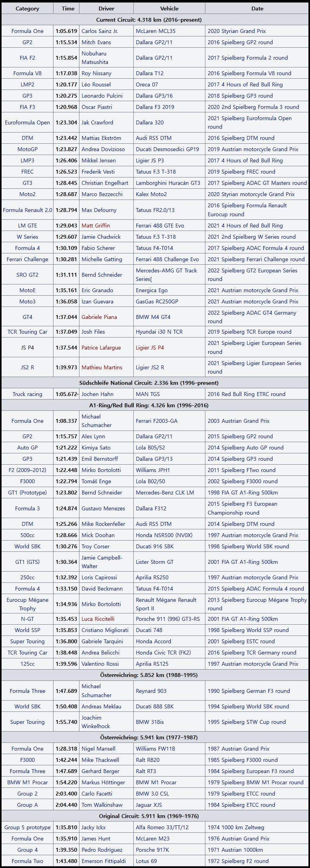Open the 2003 Austrian Grand Prix link
Viewport: 310px width, 868px height.
(239, 421)
